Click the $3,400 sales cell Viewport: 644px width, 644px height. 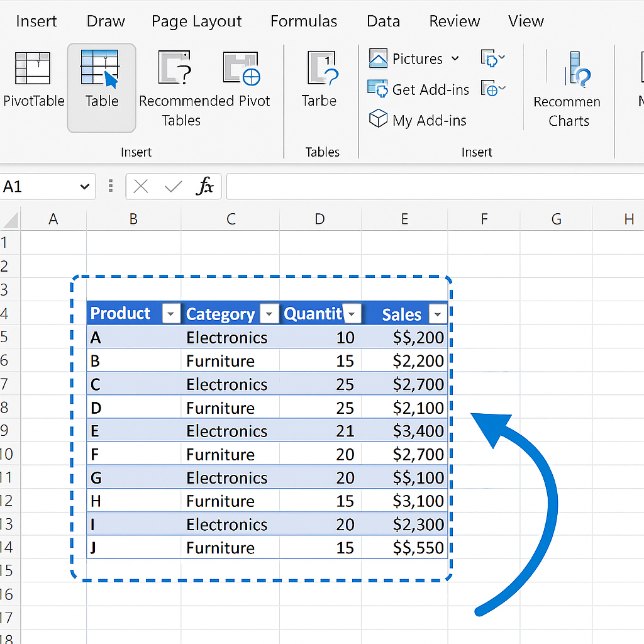(404, 431)
